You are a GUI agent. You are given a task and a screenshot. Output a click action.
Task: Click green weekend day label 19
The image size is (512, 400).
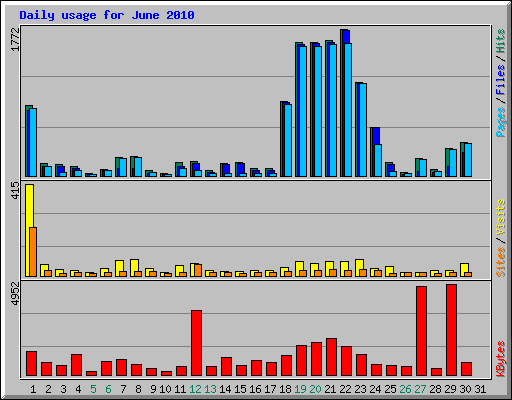(x=300, y=389)
